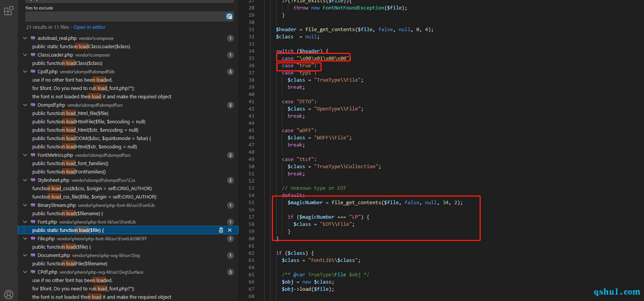Click the 21 results in 11 files summary
Image resolution: width=644 pixels, height=301 pixels.
47,27
